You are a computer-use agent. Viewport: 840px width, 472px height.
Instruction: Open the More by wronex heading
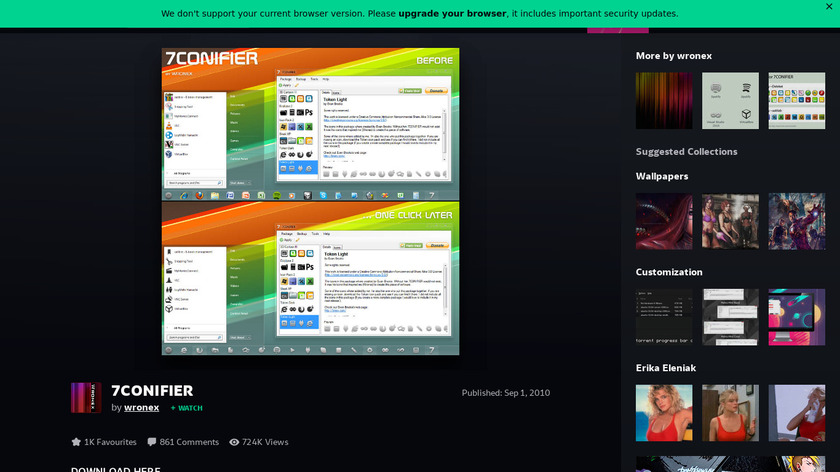click(x=674, y=56)
